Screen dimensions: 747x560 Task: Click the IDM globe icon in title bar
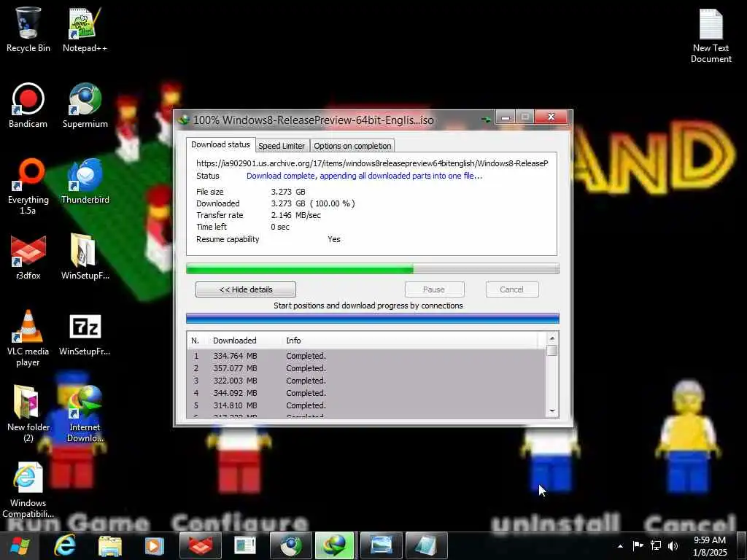click(x=183, y=120)
